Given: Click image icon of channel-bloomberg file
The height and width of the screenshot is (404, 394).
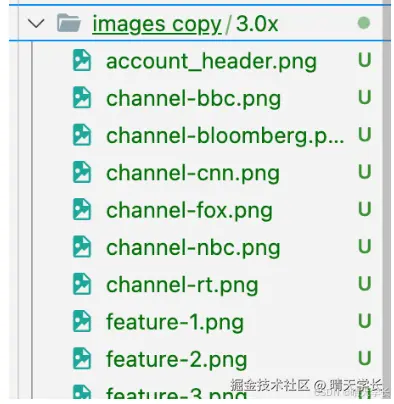Looking at the screenshot, I should click(82, 135).
